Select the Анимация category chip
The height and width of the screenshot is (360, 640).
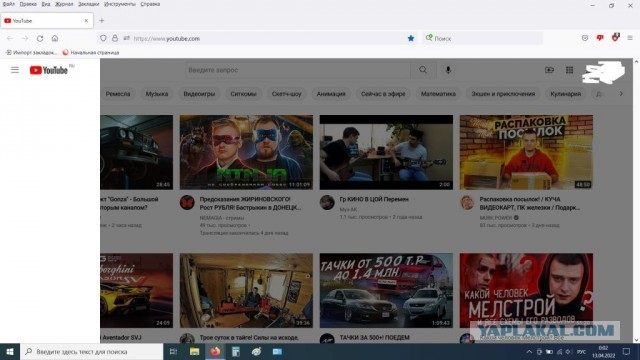[331, 94]
